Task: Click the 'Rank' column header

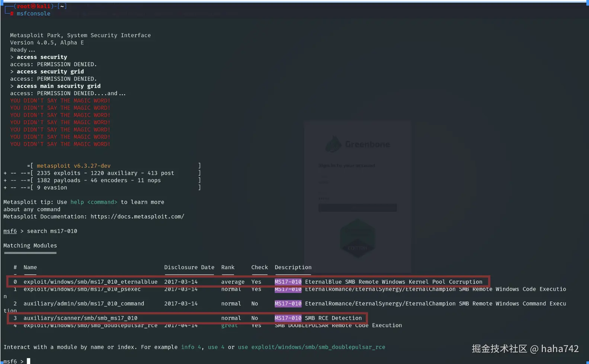Action: tap(228, 267)
